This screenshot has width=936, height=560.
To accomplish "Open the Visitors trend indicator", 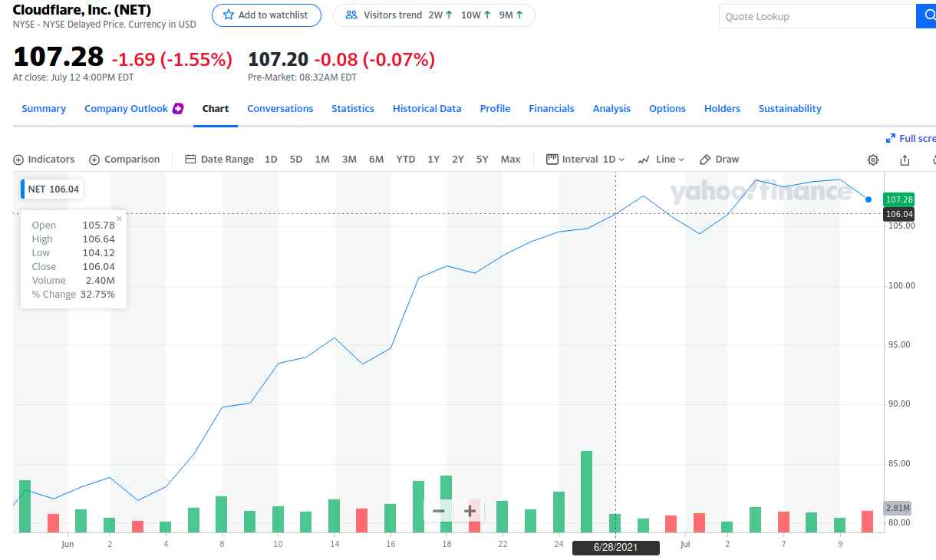I will click(434, 15).
